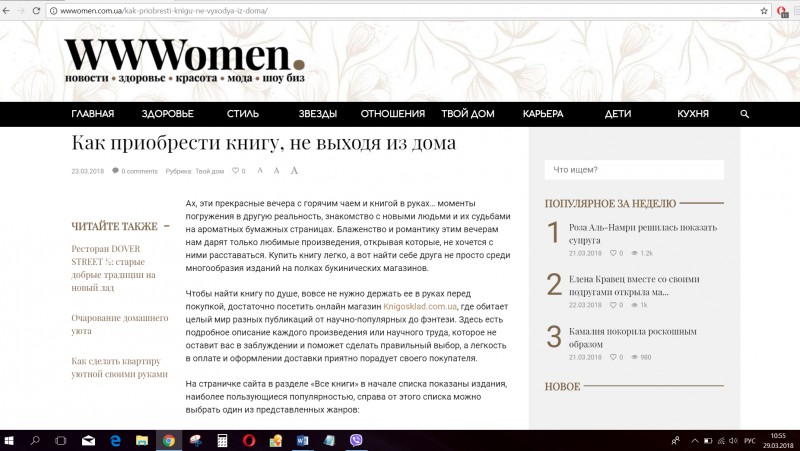Open the ЗДОРОВЬЕ menu item

pyautogui.click(x=168, y=114)
